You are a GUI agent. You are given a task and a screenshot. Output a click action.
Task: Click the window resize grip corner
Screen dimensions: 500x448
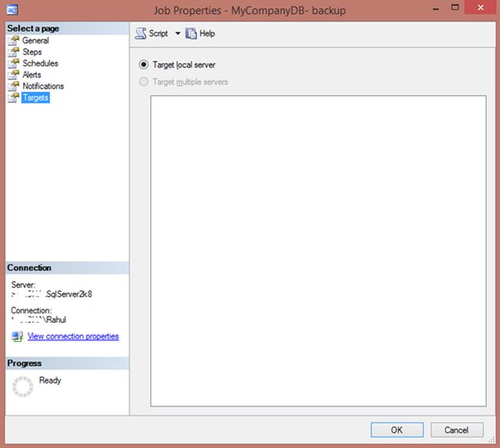[492, 440]
